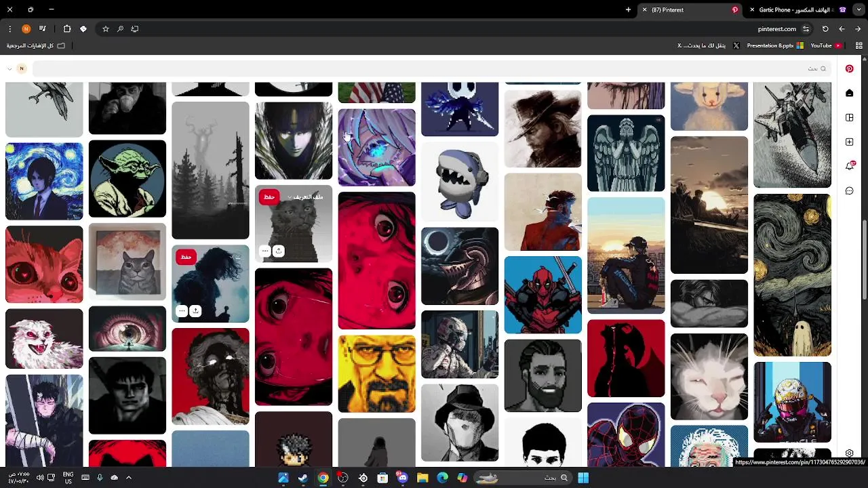The width and height of the screenshot is (868, 488).
Task: Open File Explorer from the taskbar
Action: 422,478
